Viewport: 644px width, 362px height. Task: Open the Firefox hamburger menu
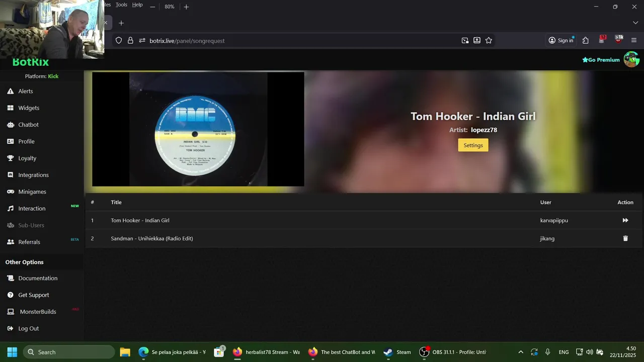[x=634, y=41]
